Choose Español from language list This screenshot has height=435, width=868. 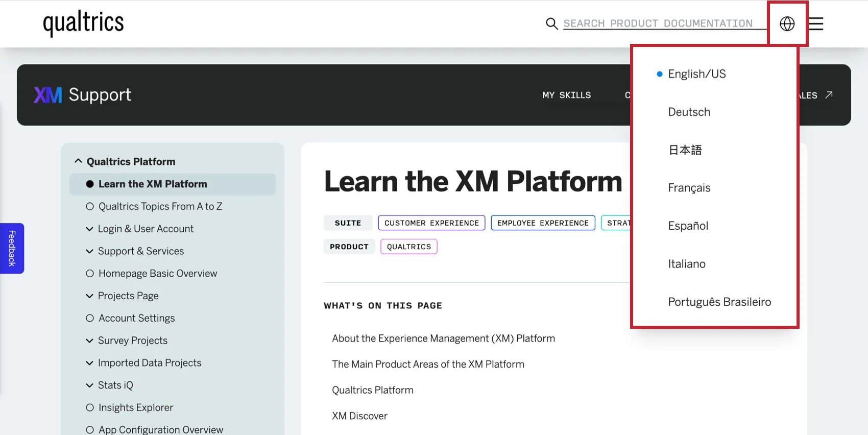(x=688, y=226)
